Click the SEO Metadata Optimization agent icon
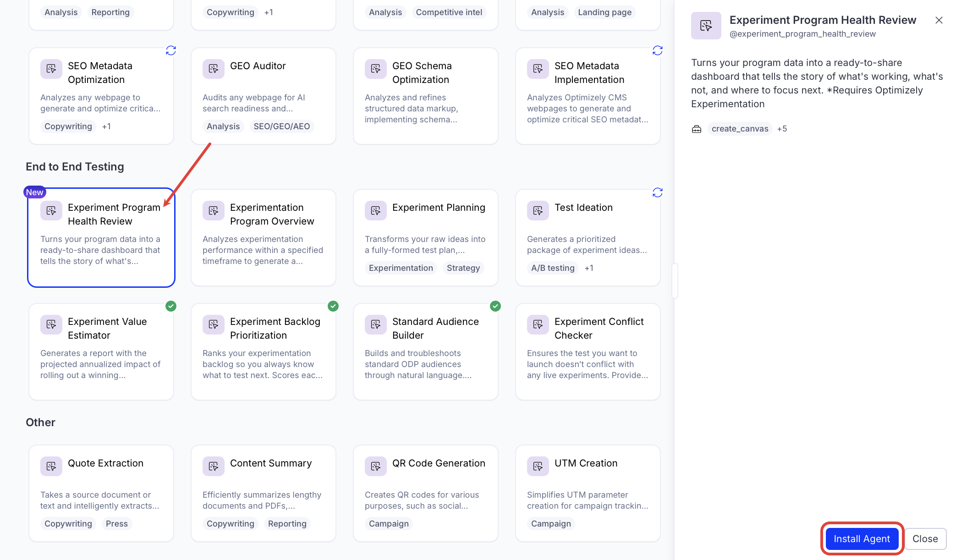The height and width of the screenshot is (560, 956). click(51, 69)
